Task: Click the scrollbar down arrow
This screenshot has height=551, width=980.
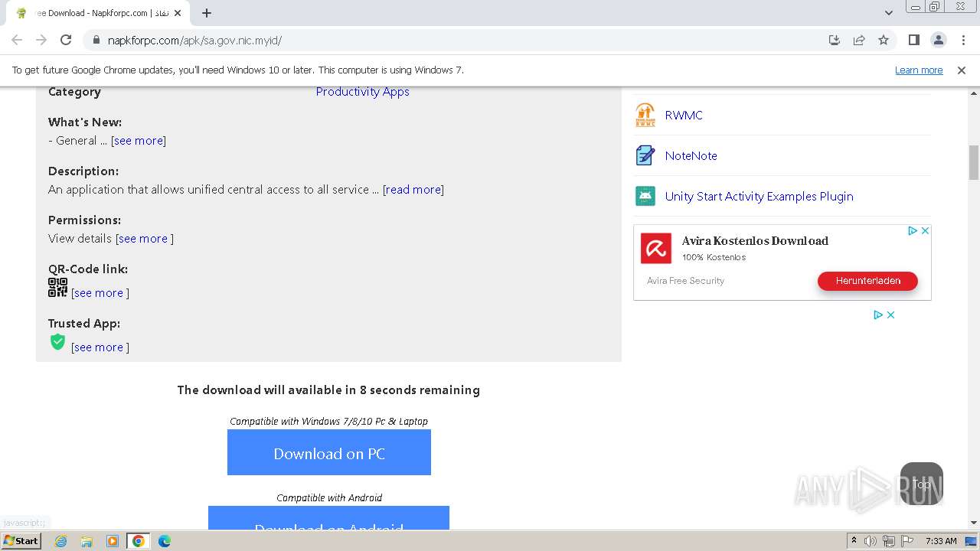Action: 974,523
